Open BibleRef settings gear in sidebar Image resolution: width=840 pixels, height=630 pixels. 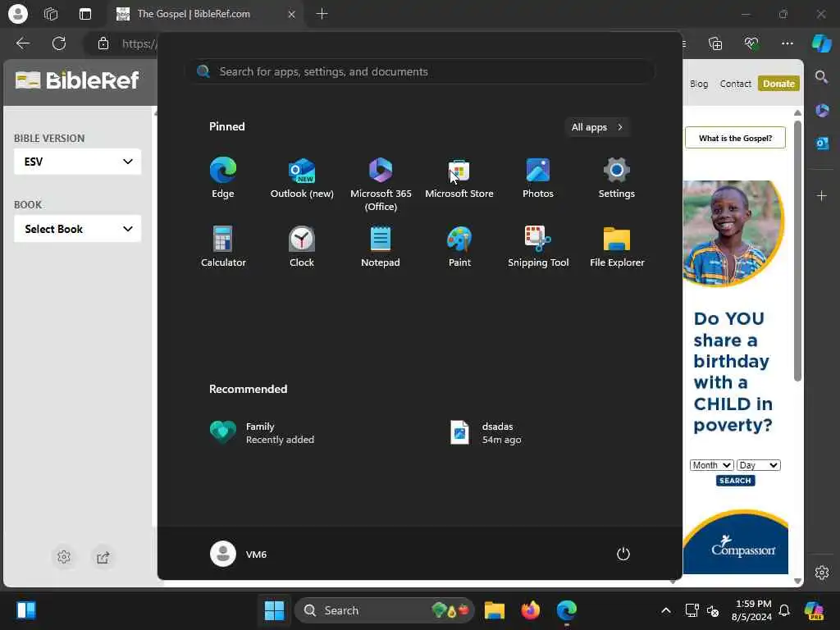pos(64,557)
